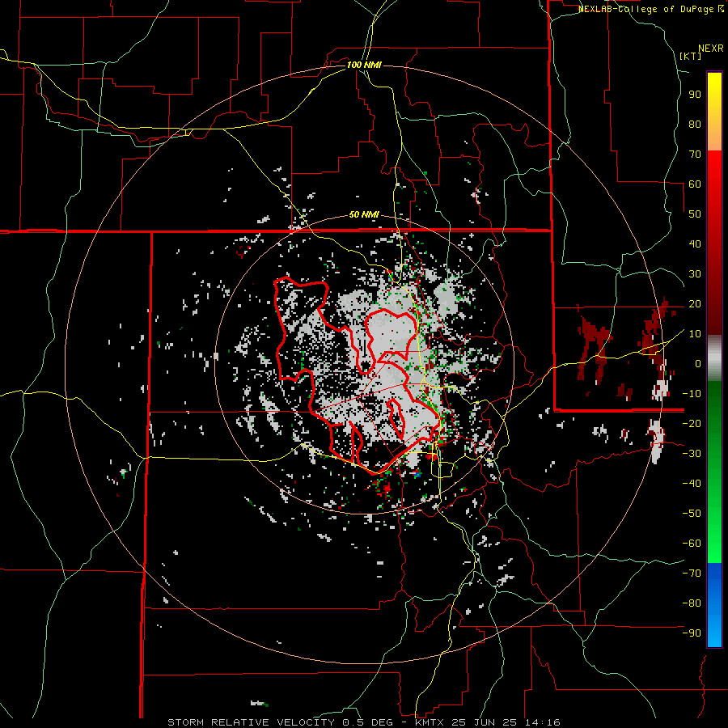Select the -60 knot scale label

click(x=692, y=544)
